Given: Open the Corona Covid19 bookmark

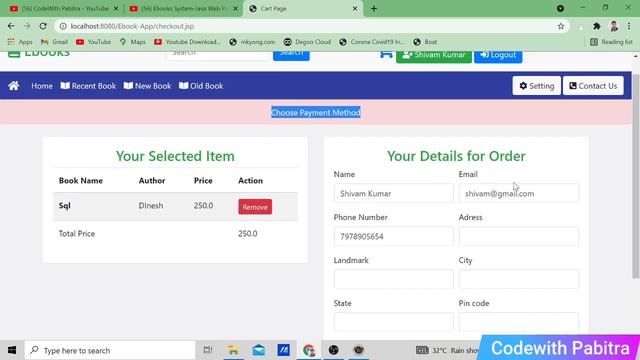Looking at the screenshot, I should [x=371, y=42].
